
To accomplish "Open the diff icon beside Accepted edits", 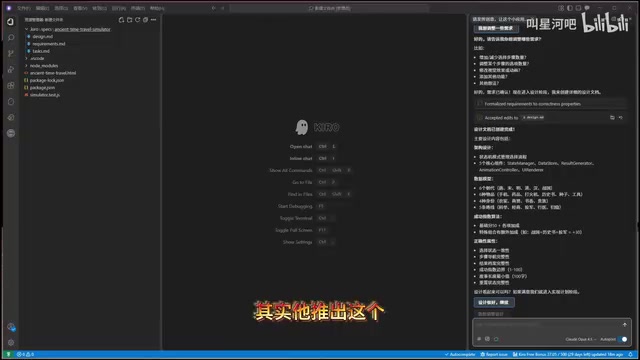I will 612,118.
